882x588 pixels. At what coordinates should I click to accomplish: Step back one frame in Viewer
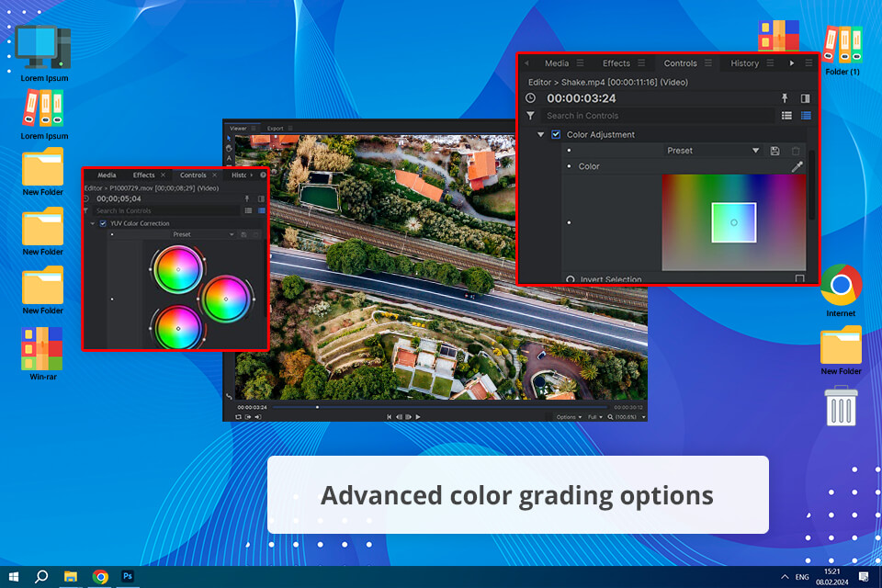(399, 417)
